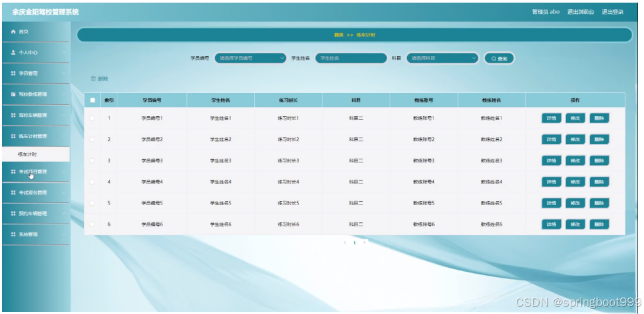Viewport: 644px width, 314px height.
Task: Click 退出到前台 in the header
Action: [581, 12]
